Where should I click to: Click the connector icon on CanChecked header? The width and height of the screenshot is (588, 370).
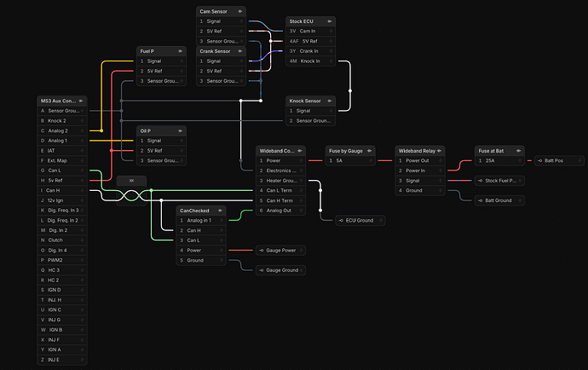tap(220, 211)
